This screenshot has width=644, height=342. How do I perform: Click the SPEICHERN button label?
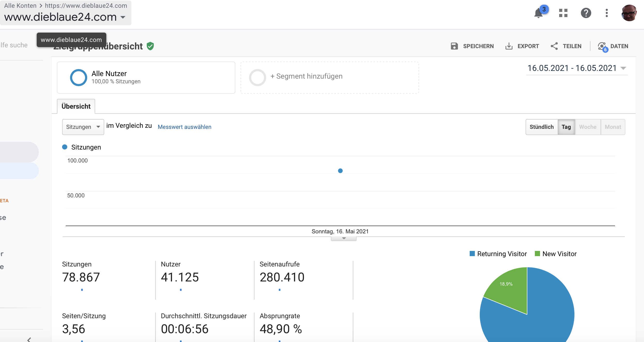click(478, 46)
